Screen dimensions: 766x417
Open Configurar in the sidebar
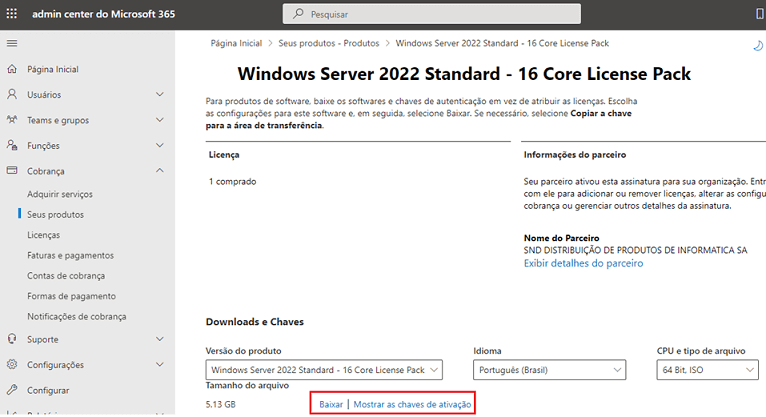pyautogui.click(x=48, y=390)
